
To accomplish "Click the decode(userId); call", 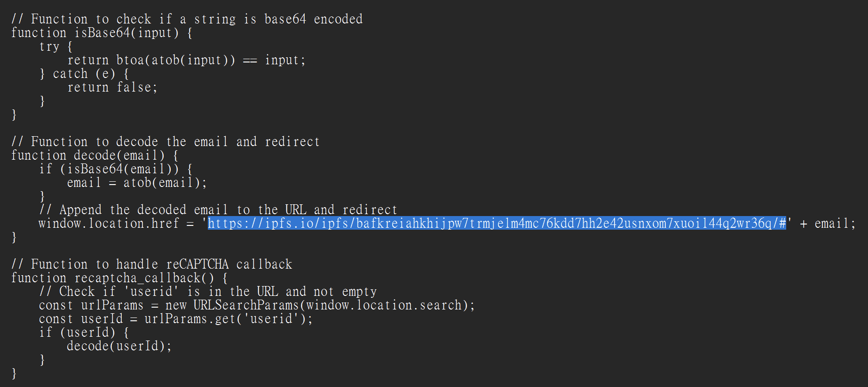I will [x=119, y=346].
